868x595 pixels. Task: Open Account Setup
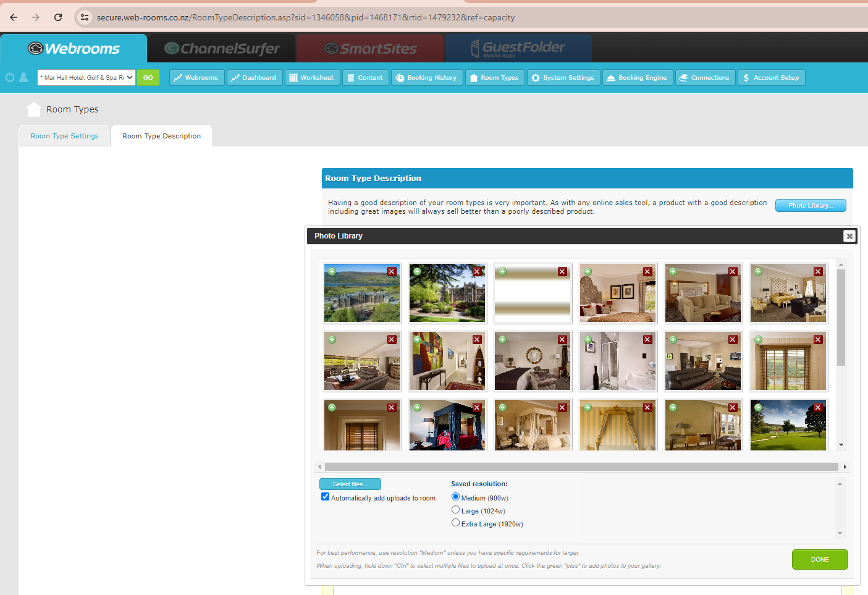pos(772,78)
